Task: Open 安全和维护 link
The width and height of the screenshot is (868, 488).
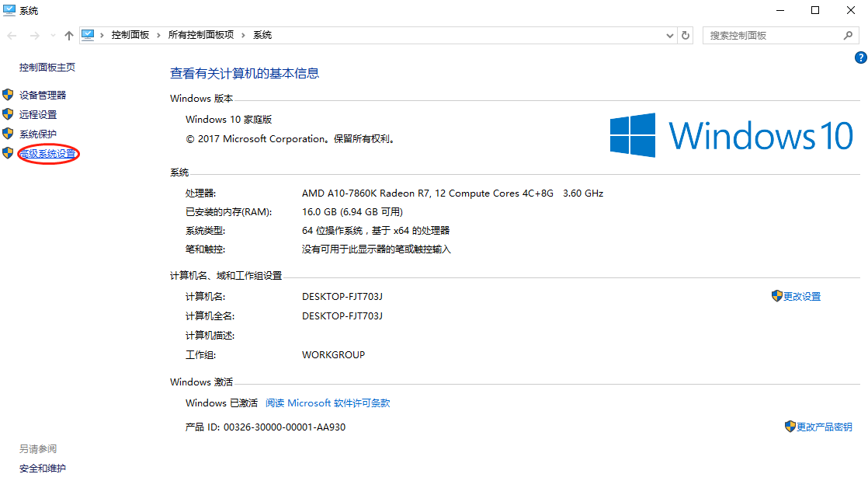Action: pos(43,468)
